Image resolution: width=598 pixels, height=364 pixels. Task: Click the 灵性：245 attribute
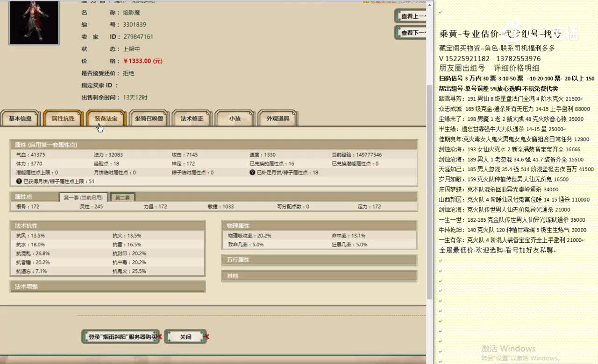tap(92, 206)
